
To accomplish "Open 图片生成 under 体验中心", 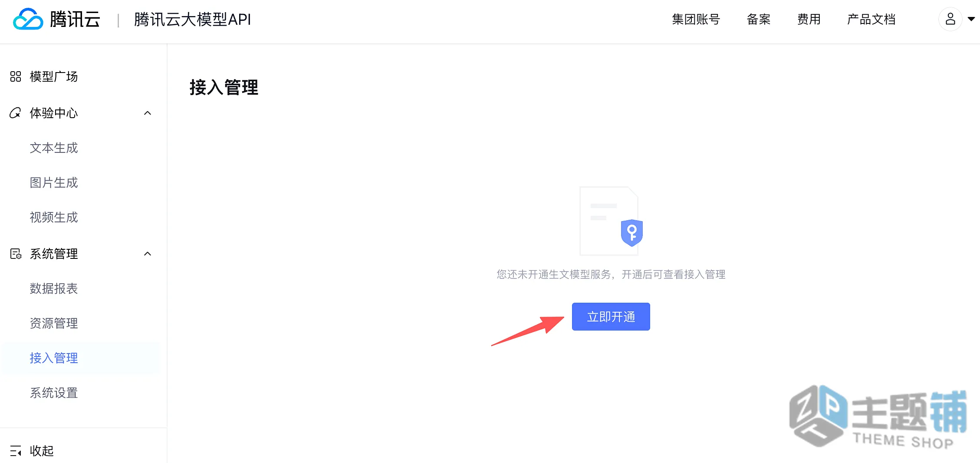I will pyautogui.click(x=54, y=182).
